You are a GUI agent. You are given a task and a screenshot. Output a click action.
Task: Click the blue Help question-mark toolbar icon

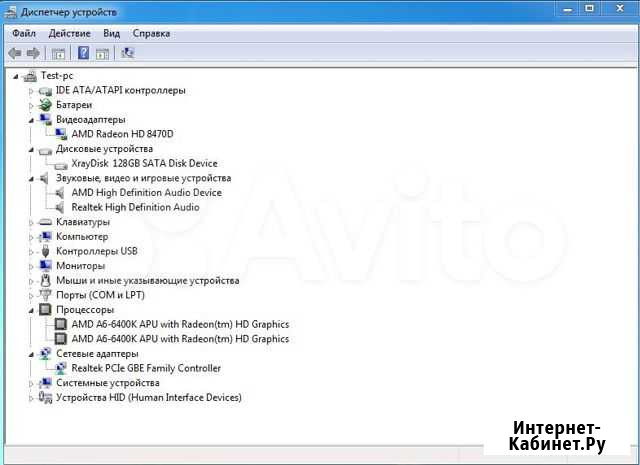[x=83, y=53]
